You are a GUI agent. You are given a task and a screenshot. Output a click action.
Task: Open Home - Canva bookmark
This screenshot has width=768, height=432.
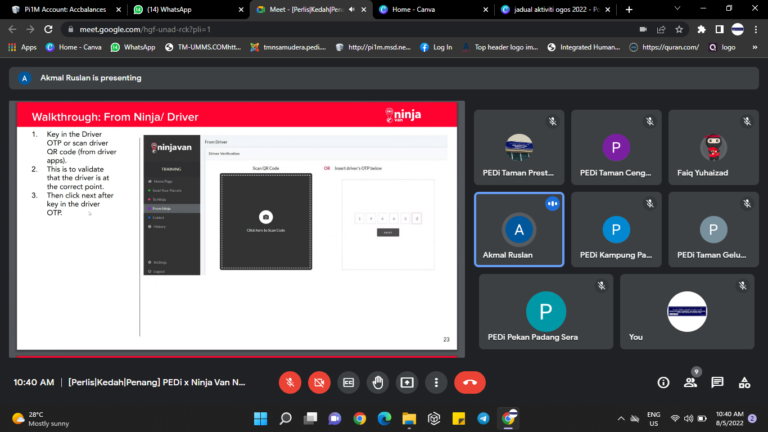pos(73,47)
